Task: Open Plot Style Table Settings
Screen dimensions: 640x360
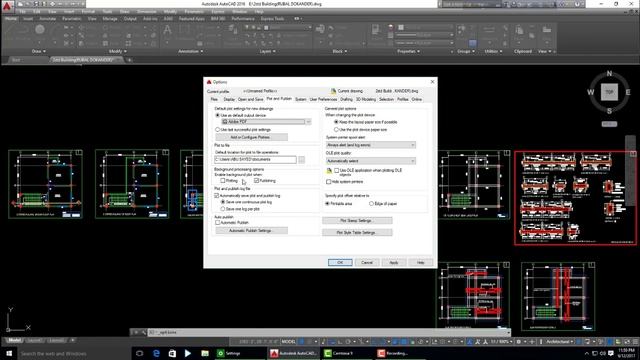Action: coord(357,232)
